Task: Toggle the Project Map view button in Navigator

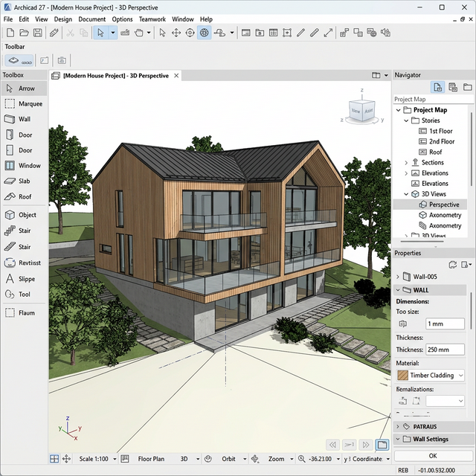Action: pos(437,88)
